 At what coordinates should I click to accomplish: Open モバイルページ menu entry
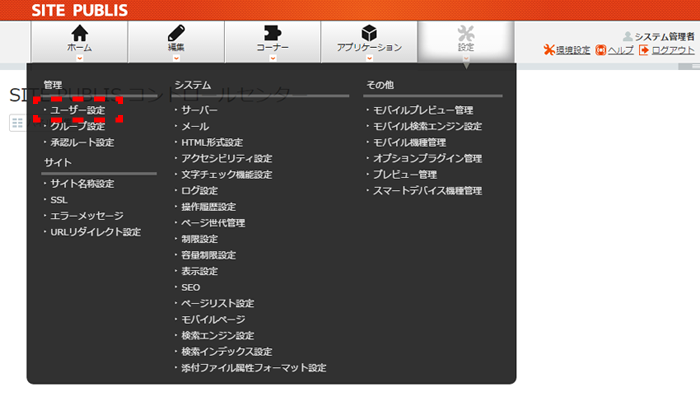[213, 319]
